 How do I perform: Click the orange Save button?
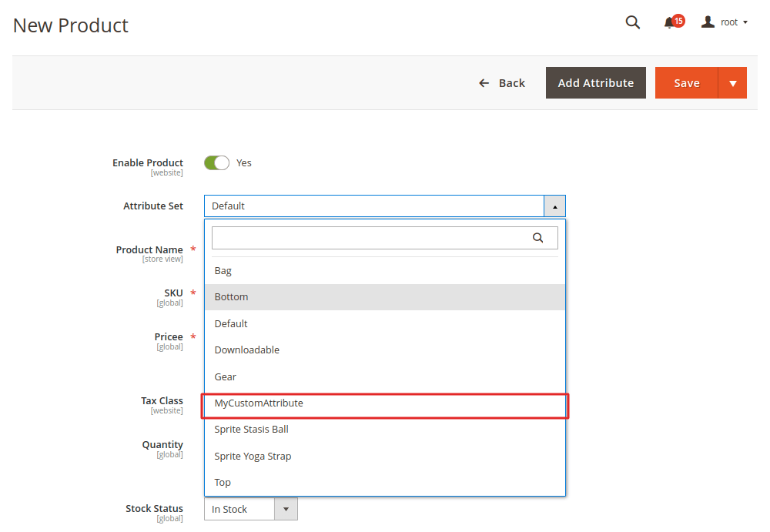tap(687, 83)
